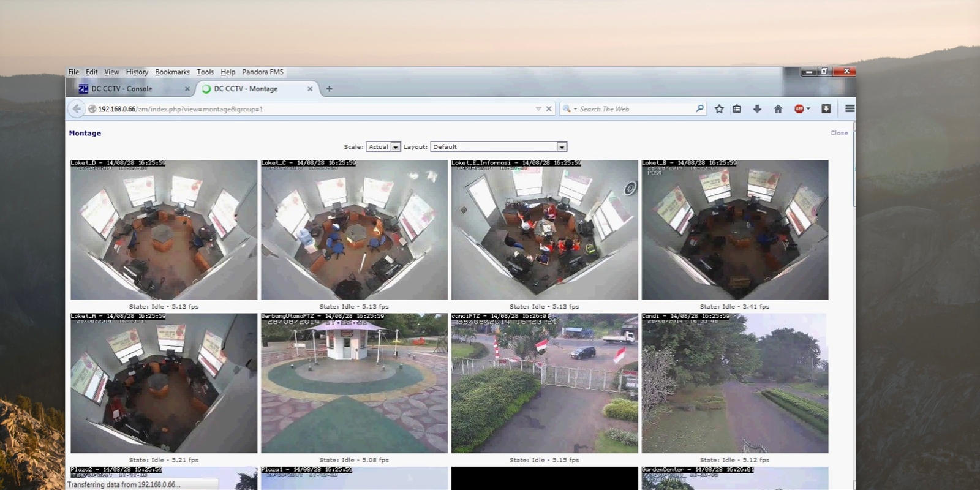This screenshot has width=980, height=490.
Task: Show URL history dropdown arrow
Action: click(x=538, y=109)
